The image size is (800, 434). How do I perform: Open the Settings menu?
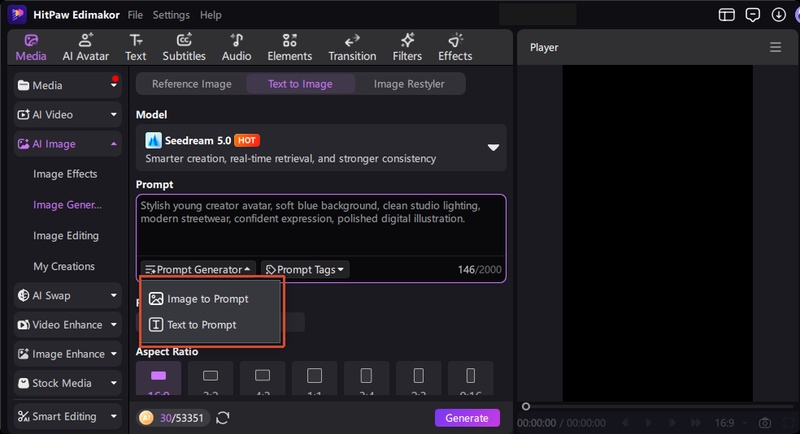171,15
